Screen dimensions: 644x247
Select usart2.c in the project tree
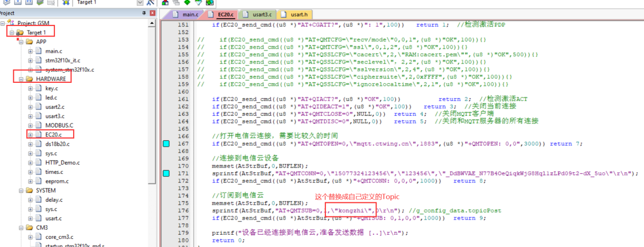(x=55, y=107)
